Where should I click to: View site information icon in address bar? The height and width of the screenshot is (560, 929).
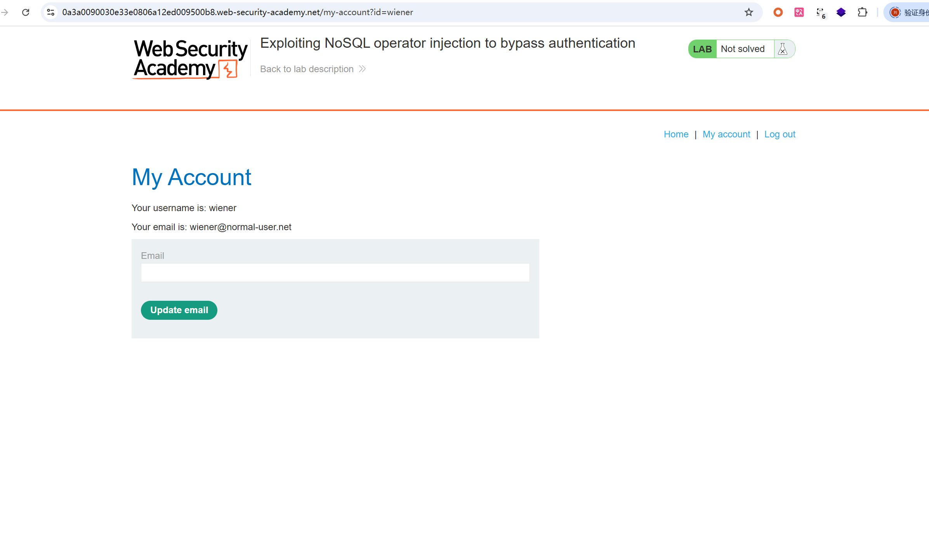pos(51,12)
